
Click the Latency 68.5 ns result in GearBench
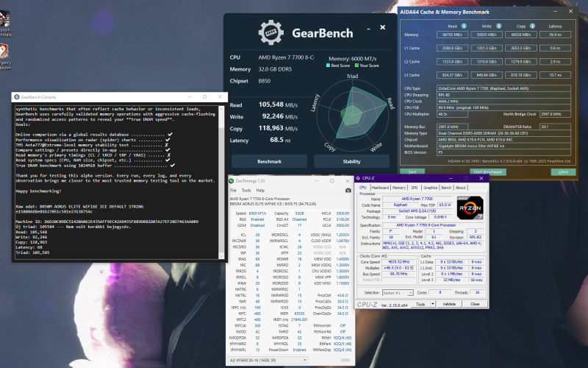(x=280, y=140)
